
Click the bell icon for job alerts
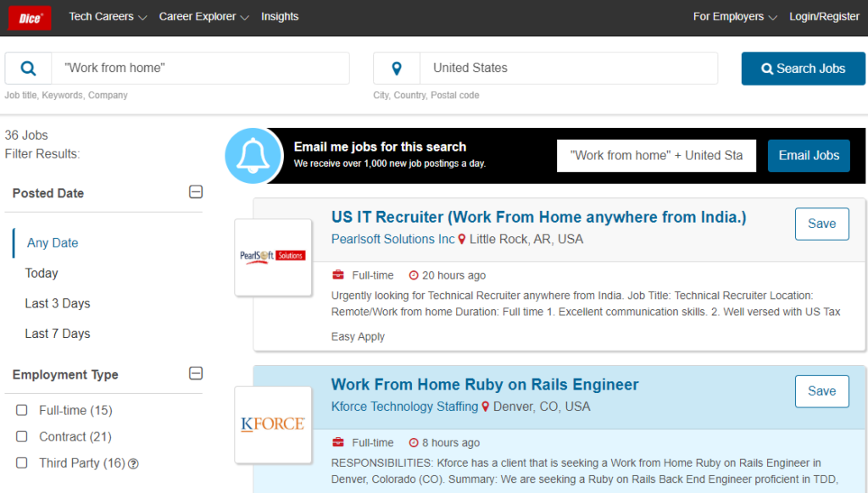[x=253, y=156]
